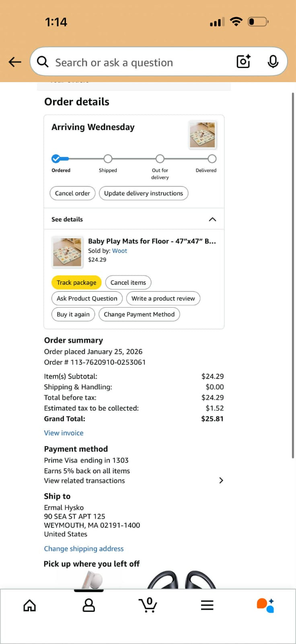Viewport: 296px width, 644px height.
Task: Tap the baby play mat product thumbnail
Action: click(x=67, y=252)
